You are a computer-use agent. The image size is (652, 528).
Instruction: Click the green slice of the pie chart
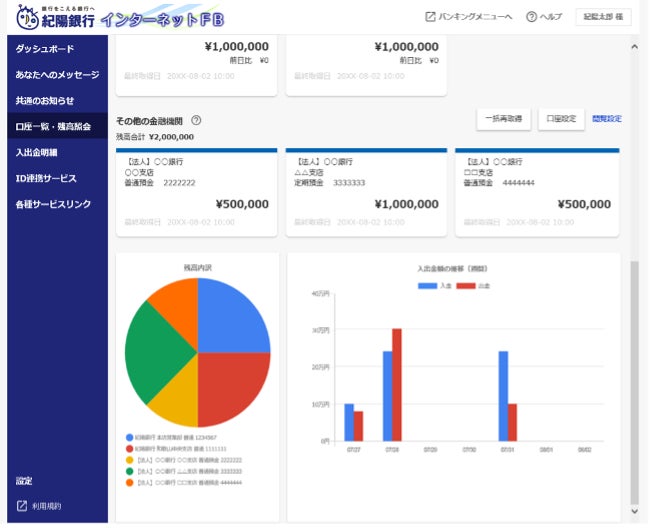coord(158,351)
